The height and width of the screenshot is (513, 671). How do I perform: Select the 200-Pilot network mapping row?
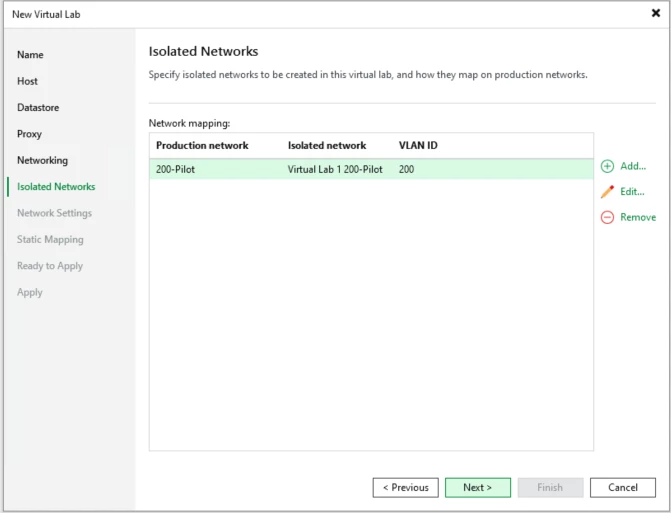(x=370, y=170)
